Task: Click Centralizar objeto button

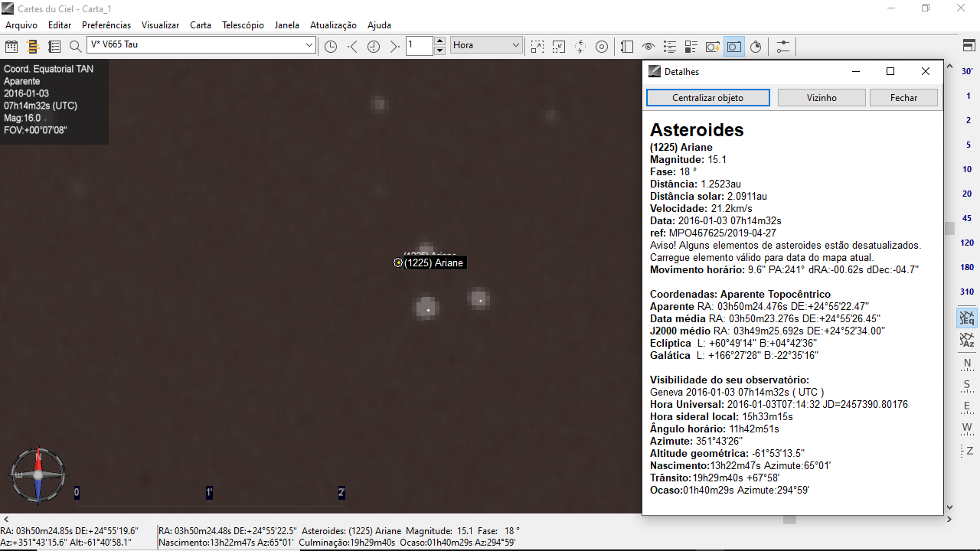Action: (x=708, y=98)
